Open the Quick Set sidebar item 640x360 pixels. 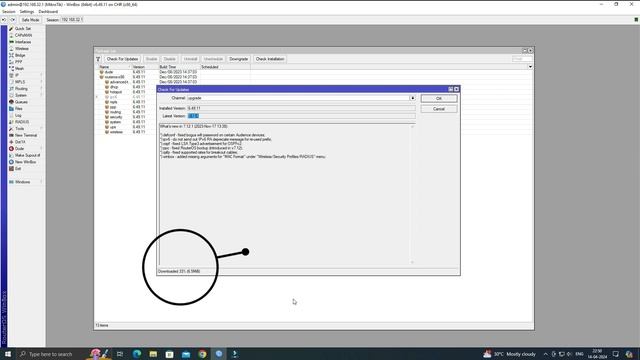(x=22, y=29)
